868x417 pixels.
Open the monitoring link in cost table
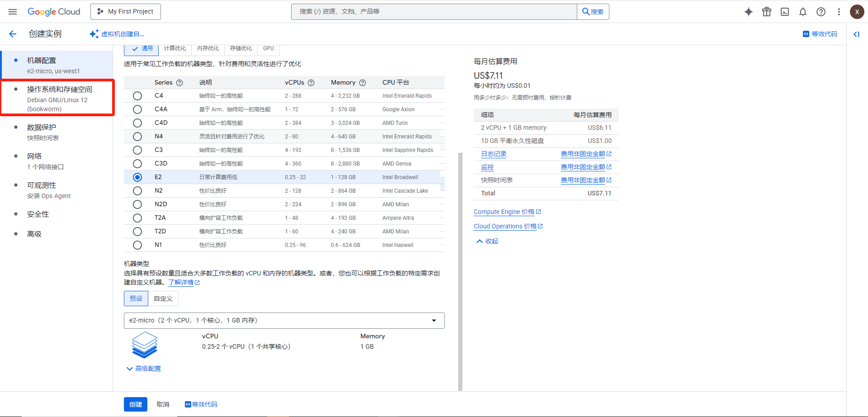tap(487, 167)
